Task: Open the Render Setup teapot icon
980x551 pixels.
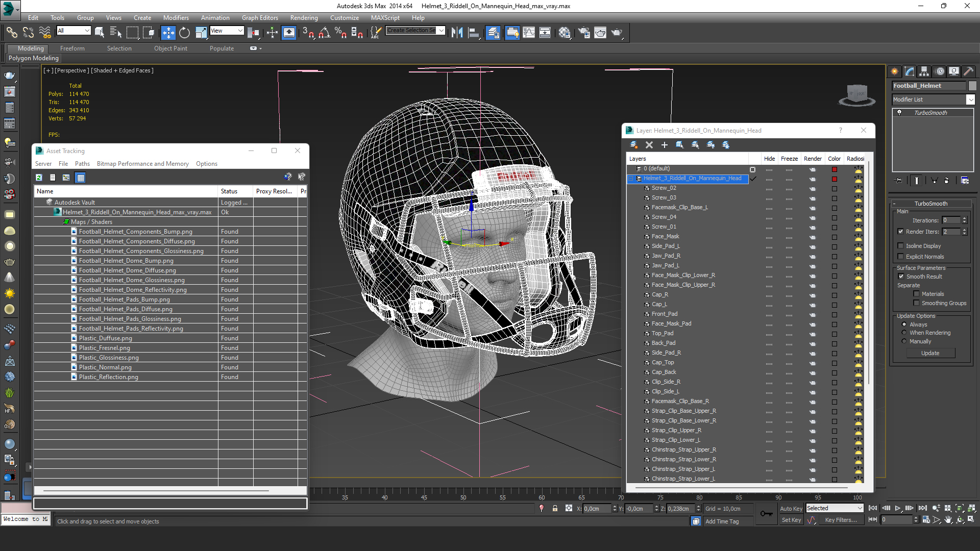Action: click(584, 33)
